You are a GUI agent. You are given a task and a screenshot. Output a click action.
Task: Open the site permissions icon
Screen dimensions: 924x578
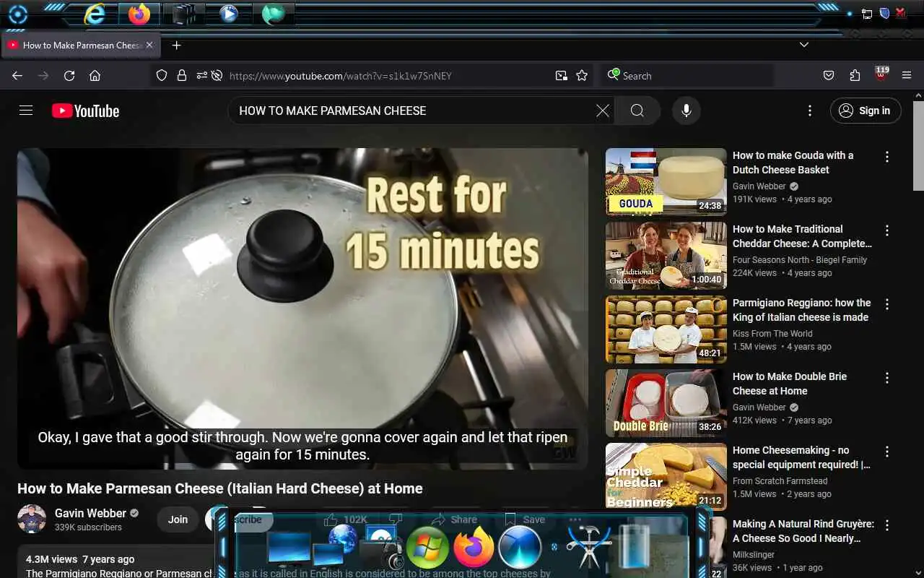coord(201,75)
